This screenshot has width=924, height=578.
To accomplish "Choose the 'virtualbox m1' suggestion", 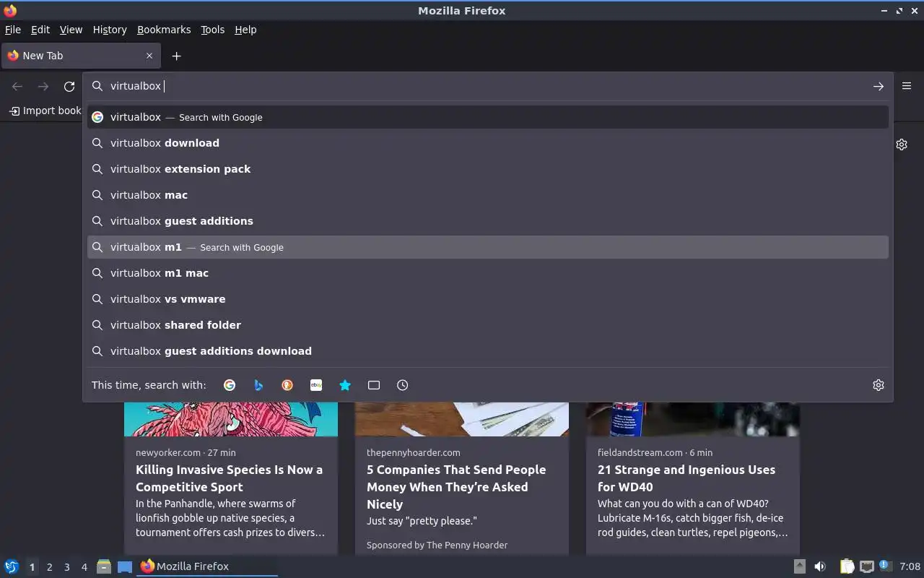I will 488,247.
